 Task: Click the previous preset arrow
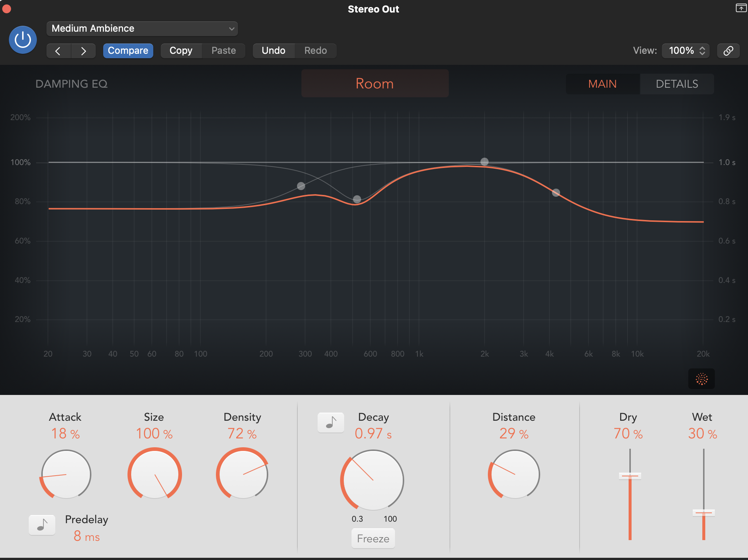58,50
